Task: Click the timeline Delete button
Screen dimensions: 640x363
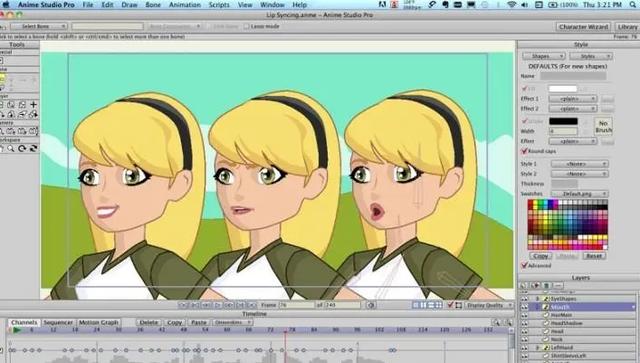Action: coord(149,322)
